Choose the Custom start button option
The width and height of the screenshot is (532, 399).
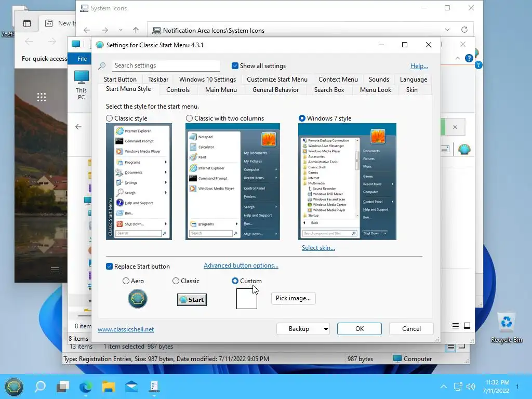[x=235, y=281]
